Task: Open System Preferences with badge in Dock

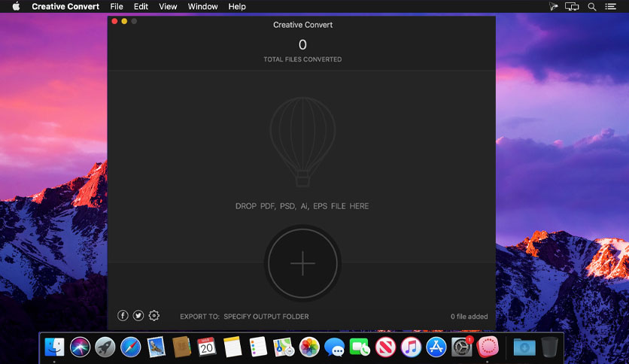Action: point(462,347)
